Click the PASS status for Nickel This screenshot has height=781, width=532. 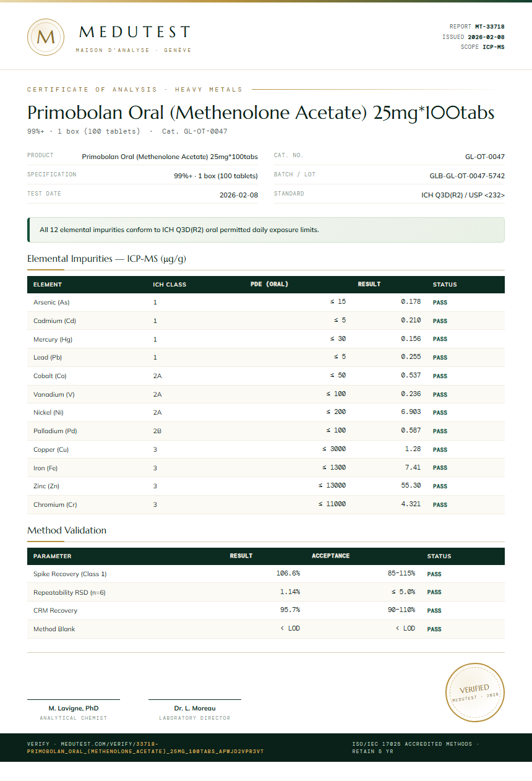[440, 413]
